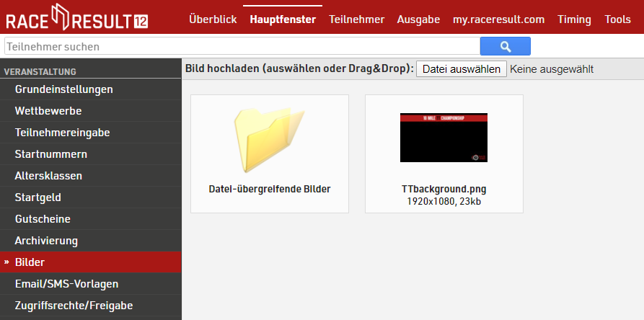This screenshot has width=644, height=320.
Task: Go to the Teilnehmer tab
Action: (356, 19)
